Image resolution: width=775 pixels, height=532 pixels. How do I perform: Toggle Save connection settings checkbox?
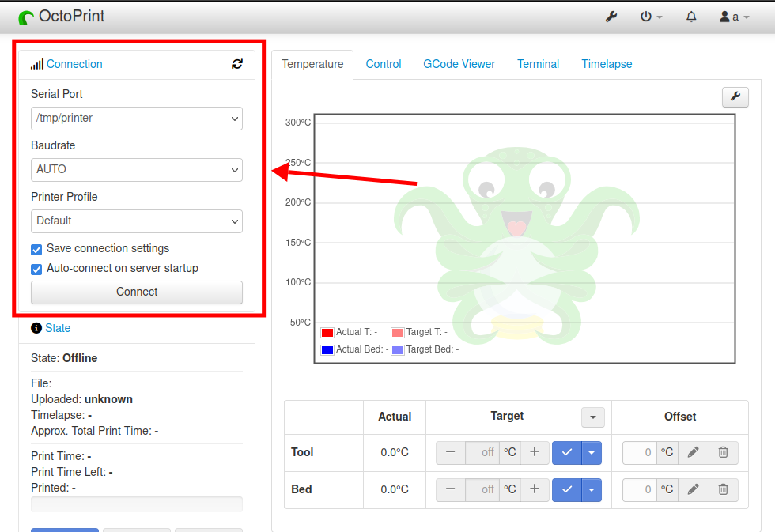click(36, 250)
